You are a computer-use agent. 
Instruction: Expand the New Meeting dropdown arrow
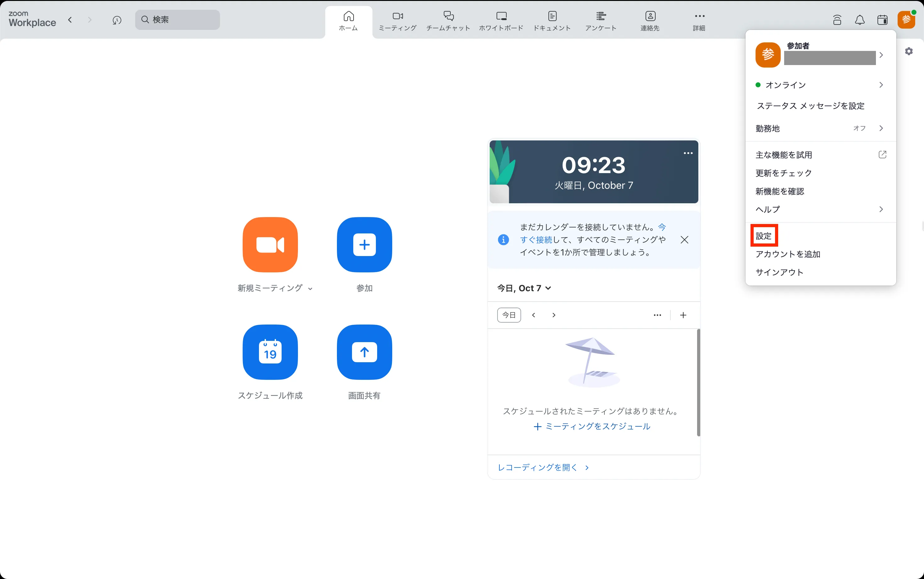(x=310, y=289)
